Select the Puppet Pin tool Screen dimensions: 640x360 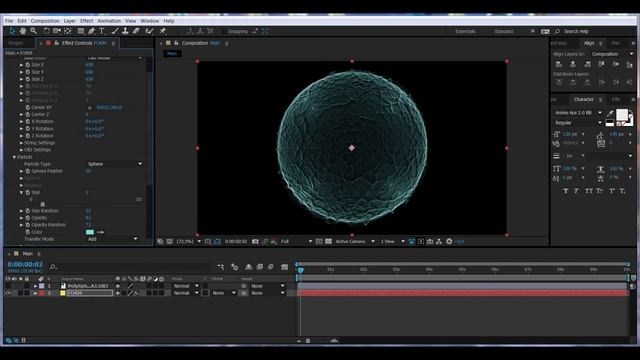162,31
